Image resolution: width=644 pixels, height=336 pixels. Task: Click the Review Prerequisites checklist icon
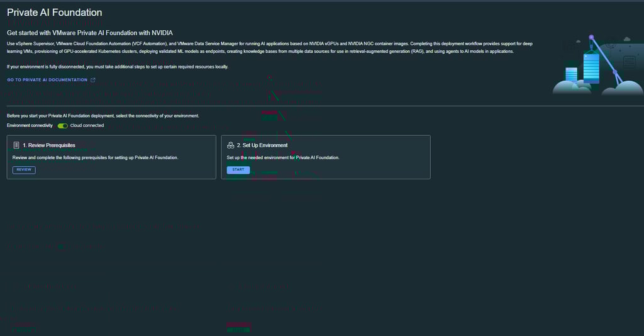[x=16, y=145]
